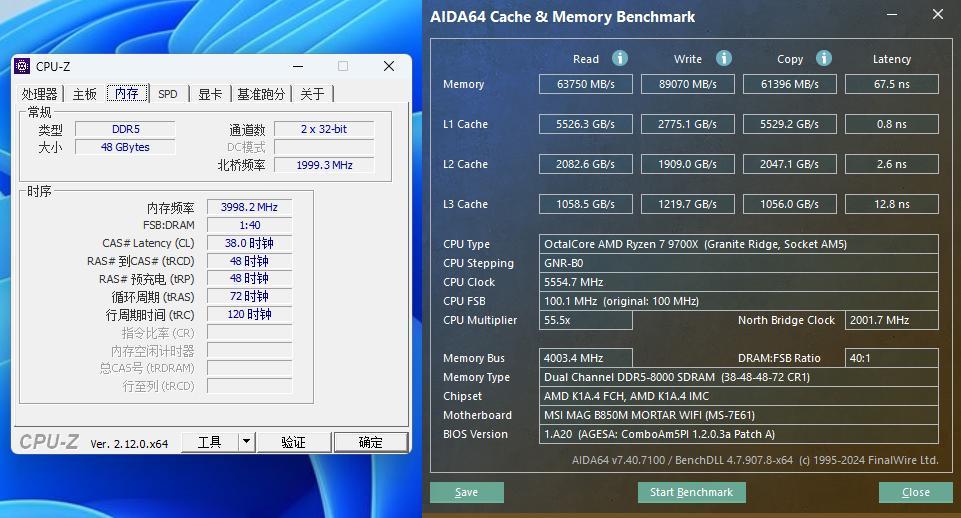Click Motherboard field MSI MAG B850M MORTAR
This screenshot has height=518, width=961.
739,415
